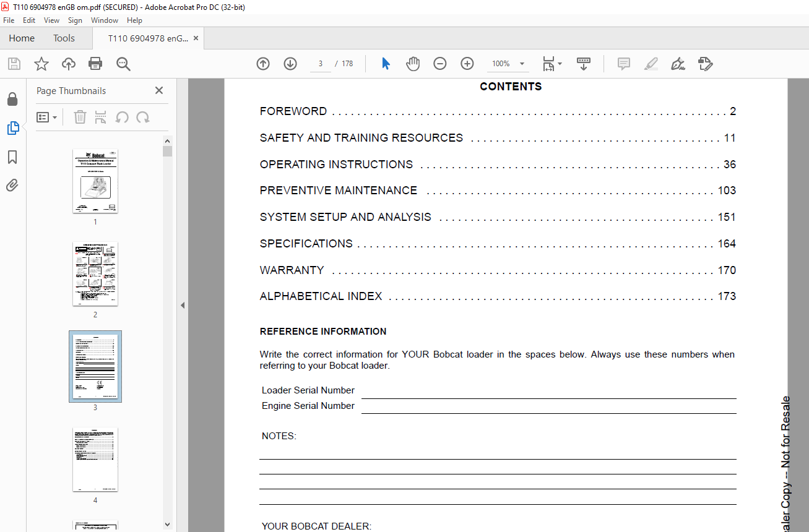Open the 100% zoom level dropdown
Screen dimensions: 809x532
pos(508,64)
